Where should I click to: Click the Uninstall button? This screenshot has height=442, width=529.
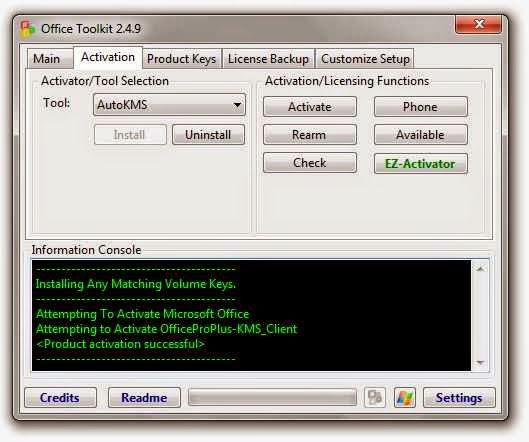(208, 135)
